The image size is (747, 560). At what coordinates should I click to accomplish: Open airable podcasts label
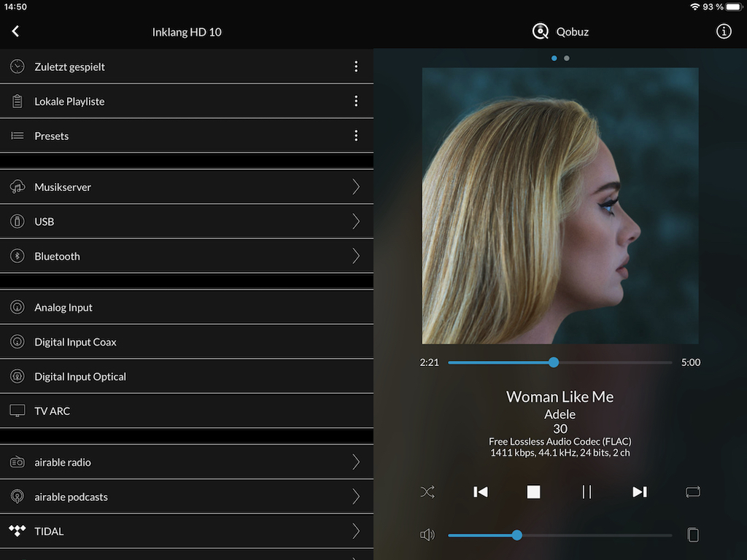pyautogui.click(x=71, y=497)
